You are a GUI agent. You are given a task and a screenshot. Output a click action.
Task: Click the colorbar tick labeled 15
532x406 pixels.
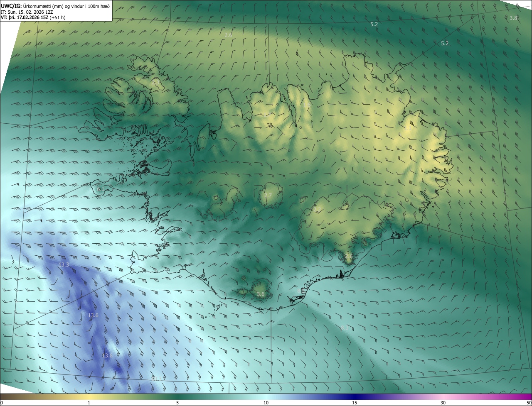(x=355, y=403)
